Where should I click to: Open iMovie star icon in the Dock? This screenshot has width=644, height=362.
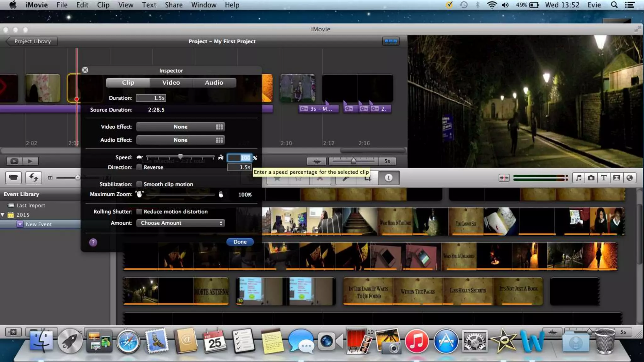(503, 341)
